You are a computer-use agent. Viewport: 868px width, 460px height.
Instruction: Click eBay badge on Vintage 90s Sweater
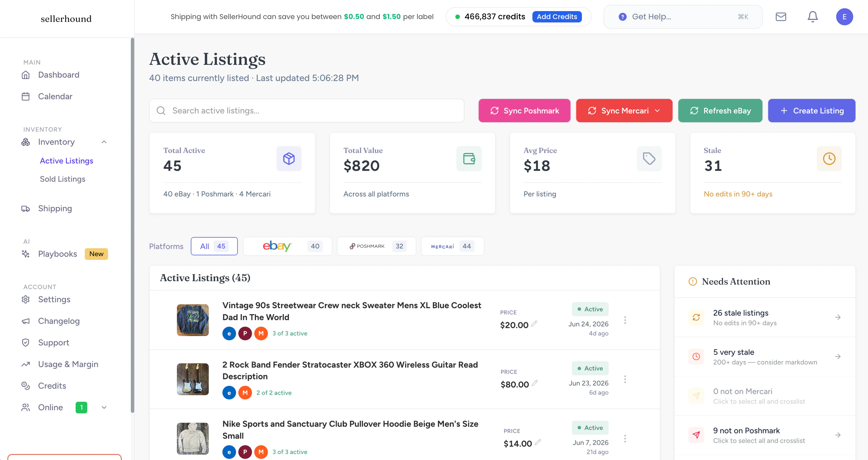point(229,333)
